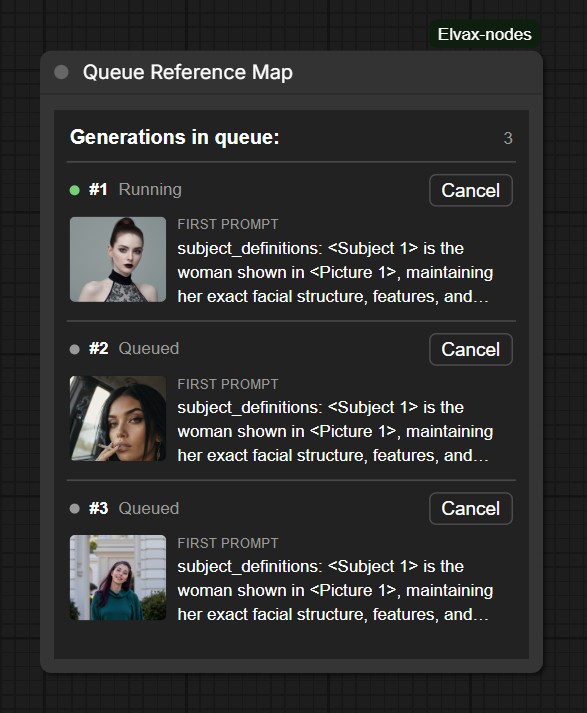Click the Generations in queue heading
Viewport: 587px width, 713px height.
[x=175, y=137]
